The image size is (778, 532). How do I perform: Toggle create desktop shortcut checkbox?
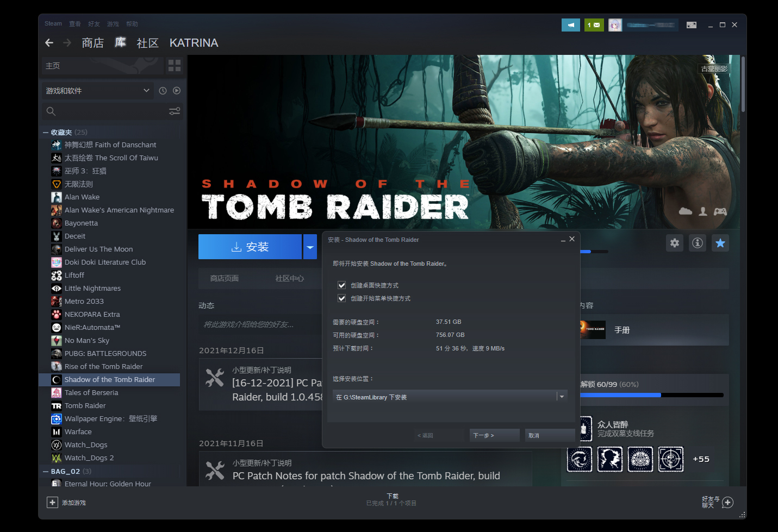coord(341,285)
